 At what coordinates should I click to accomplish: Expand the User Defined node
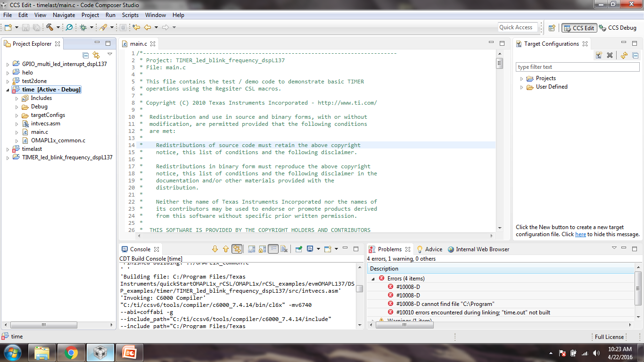(521, 87)
